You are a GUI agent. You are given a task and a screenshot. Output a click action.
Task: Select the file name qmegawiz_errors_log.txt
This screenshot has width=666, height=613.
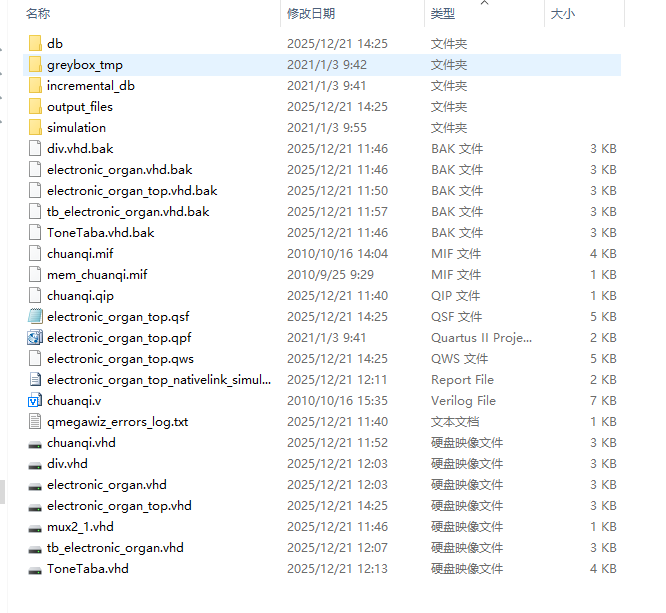pyautogui.click(x=118, y=422)
